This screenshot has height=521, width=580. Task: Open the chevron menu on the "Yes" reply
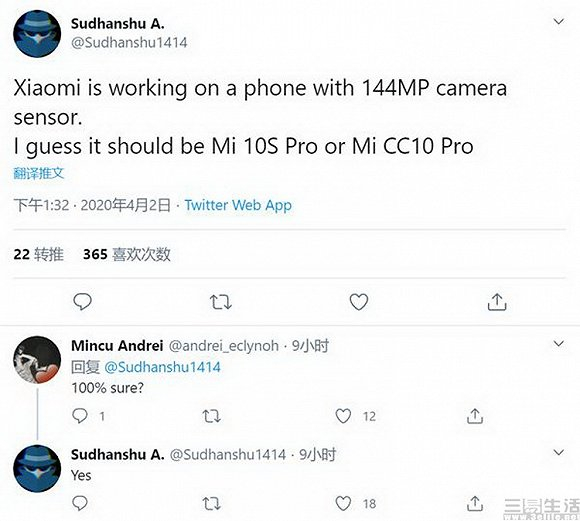pyautogui.click(x=559, y=452)
